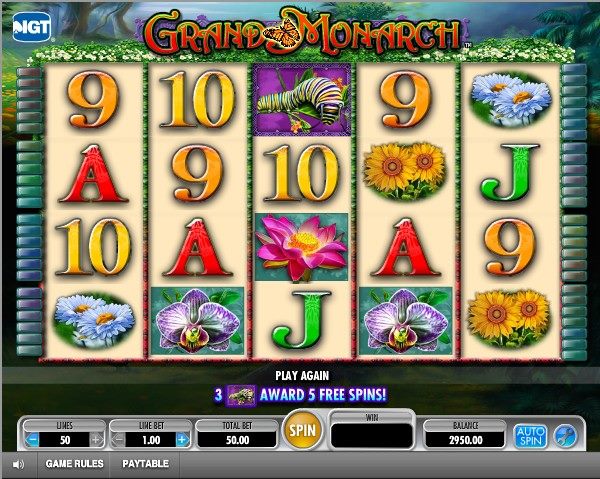This screenshot has width=600, height=479.
Task: Enable Auto Spin mode
Action: pyautogui.click(x=530, y=435)
